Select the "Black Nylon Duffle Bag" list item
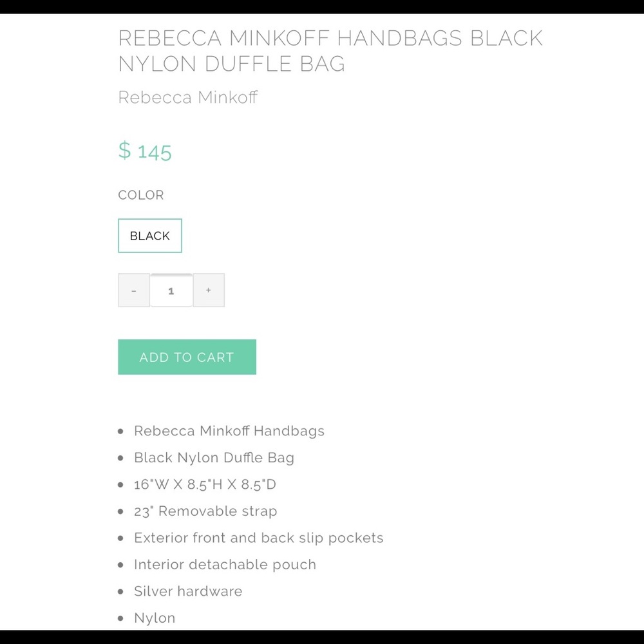Viewport: 644px width, 644px height. tap(214, 458)
